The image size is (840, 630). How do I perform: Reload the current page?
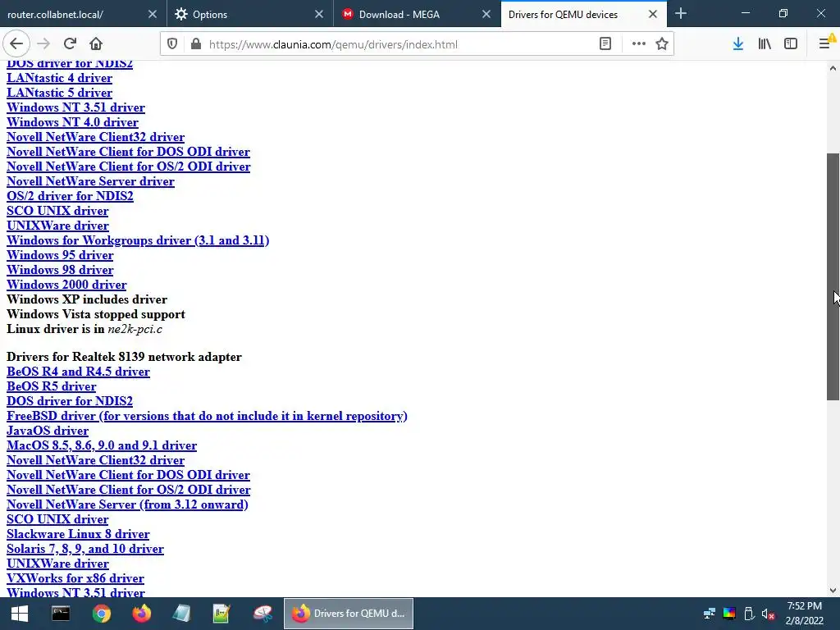coord(70,44)
